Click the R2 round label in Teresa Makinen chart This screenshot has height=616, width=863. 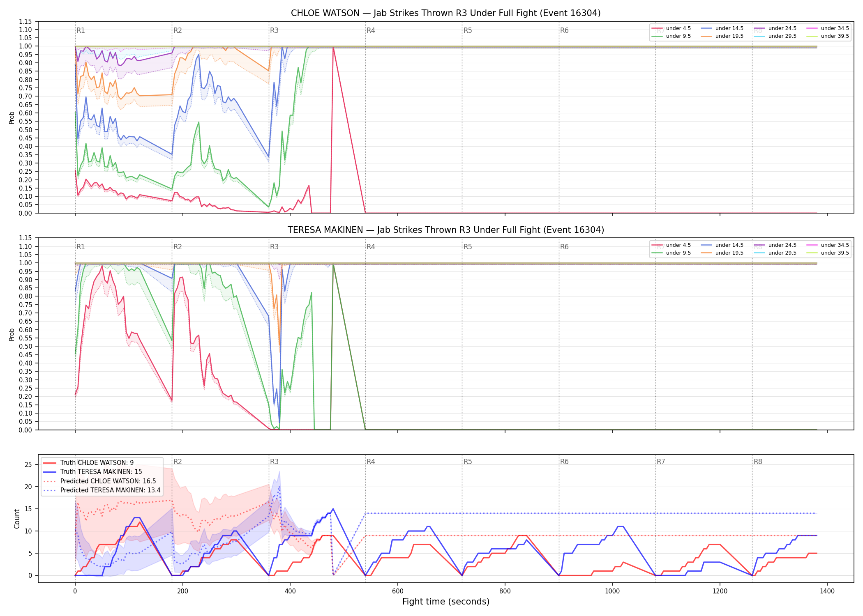coord(178,247)
